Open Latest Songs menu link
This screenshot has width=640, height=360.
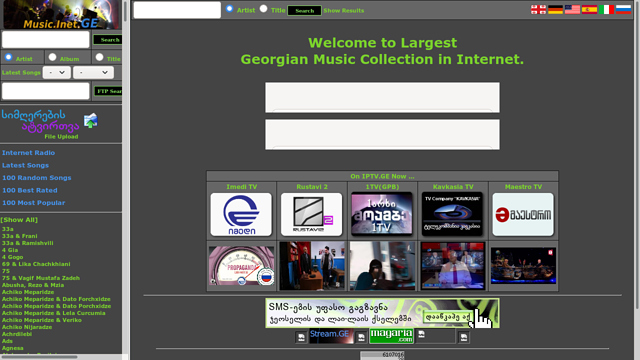pyautogui.click(x=25, y=165)
